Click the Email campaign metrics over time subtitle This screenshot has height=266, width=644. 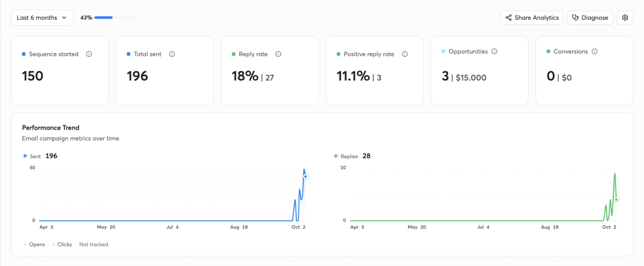coord(70,138)
